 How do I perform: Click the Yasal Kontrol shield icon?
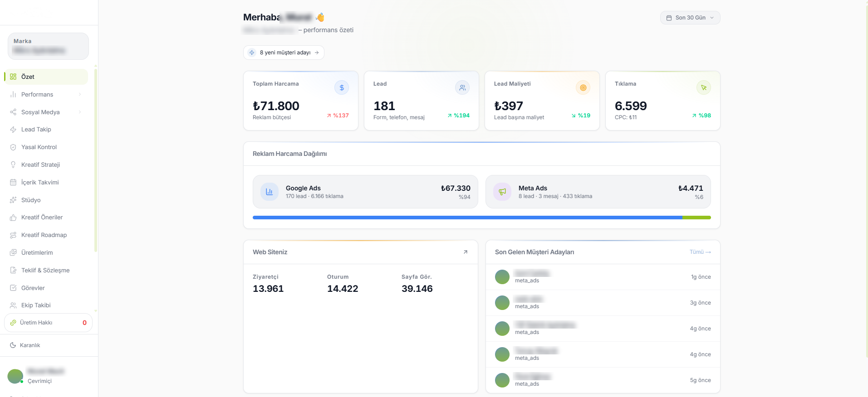point(13,147)
